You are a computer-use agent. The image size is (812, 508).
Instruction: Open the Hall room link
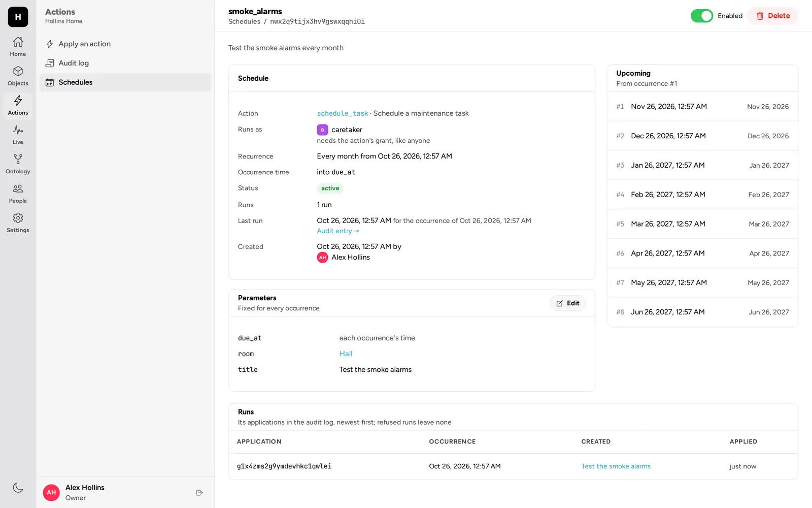coord(346,354)
